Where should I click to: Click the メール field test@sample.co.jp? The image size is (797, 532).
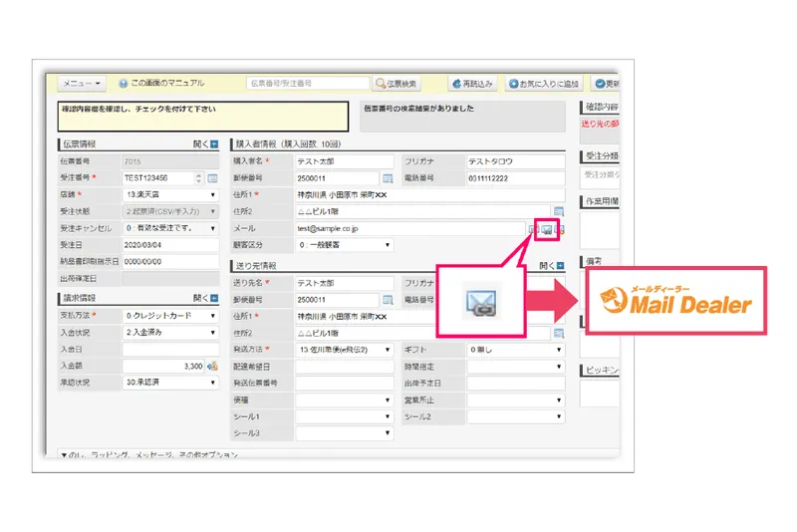pos(410,229)
